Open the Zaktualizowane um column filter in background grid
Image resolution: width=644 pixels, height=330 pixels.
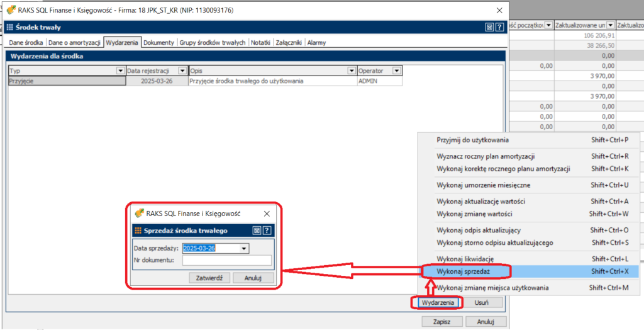[x=610, y=26]
